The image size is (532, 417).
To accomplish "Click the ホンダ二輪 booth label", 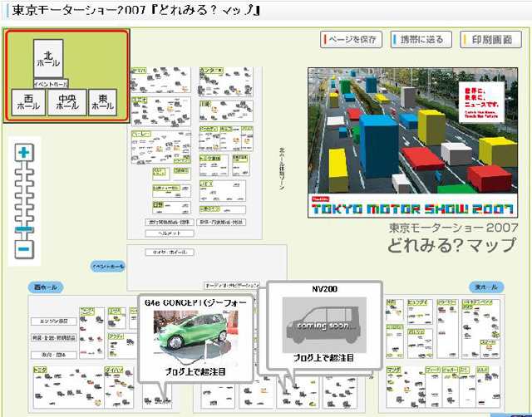I will (x=211, y=70).
